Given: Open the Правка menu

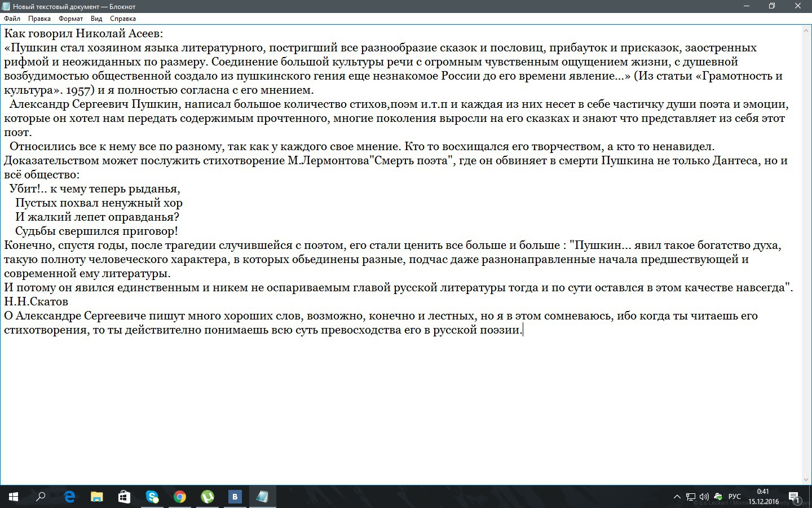Looking at the screenshot, I should 39,19.
